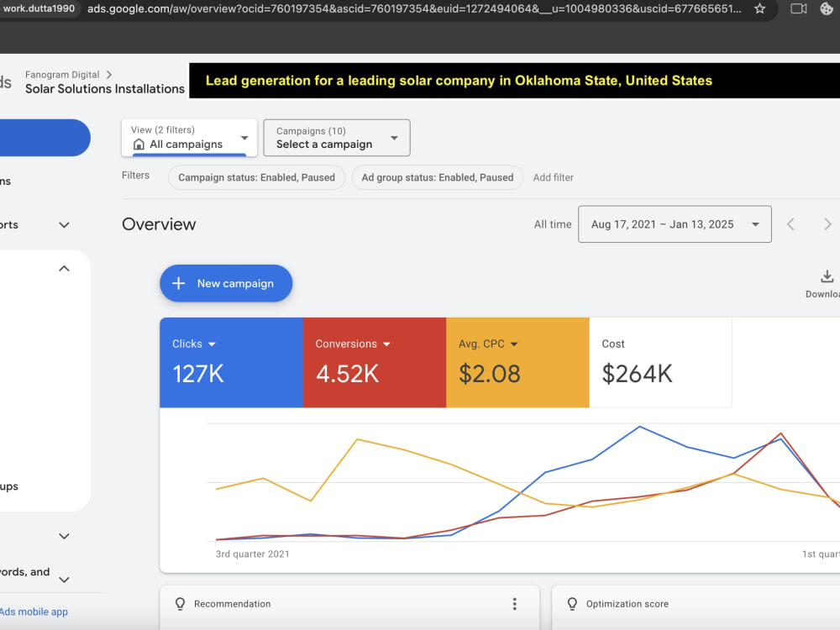
Task: Select the sidebar item ending in 'ns'
Action: tap(5, 181)
